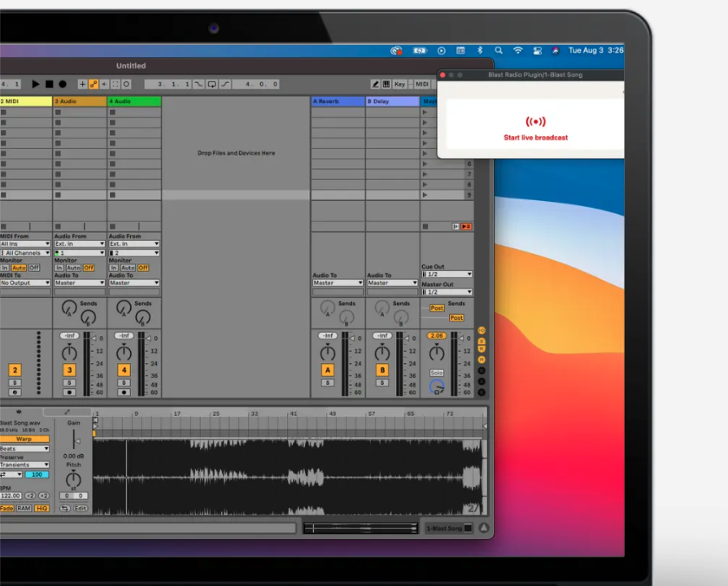Open the Master Out 1/2 dropdown

pos(447,292)
